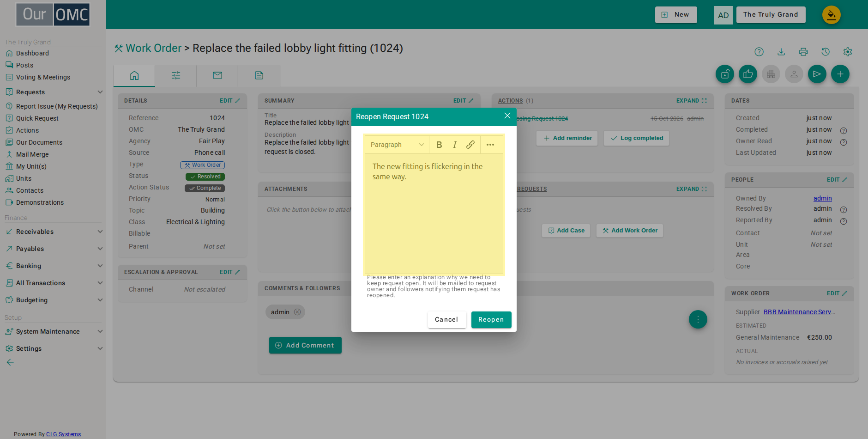Toggle bold formatting in the editor
The image size is (868, 439).
tap(439, 145)
